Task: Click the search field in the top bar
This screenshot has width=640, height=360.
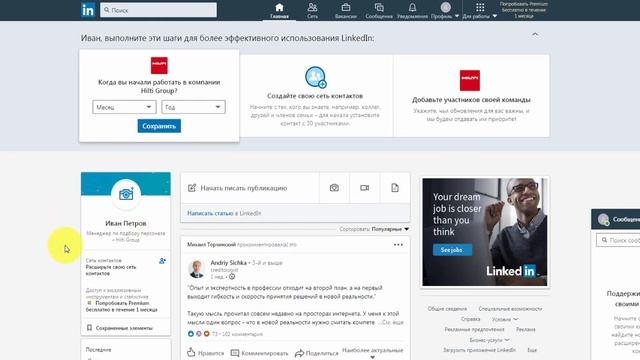Action: point(158,10)
